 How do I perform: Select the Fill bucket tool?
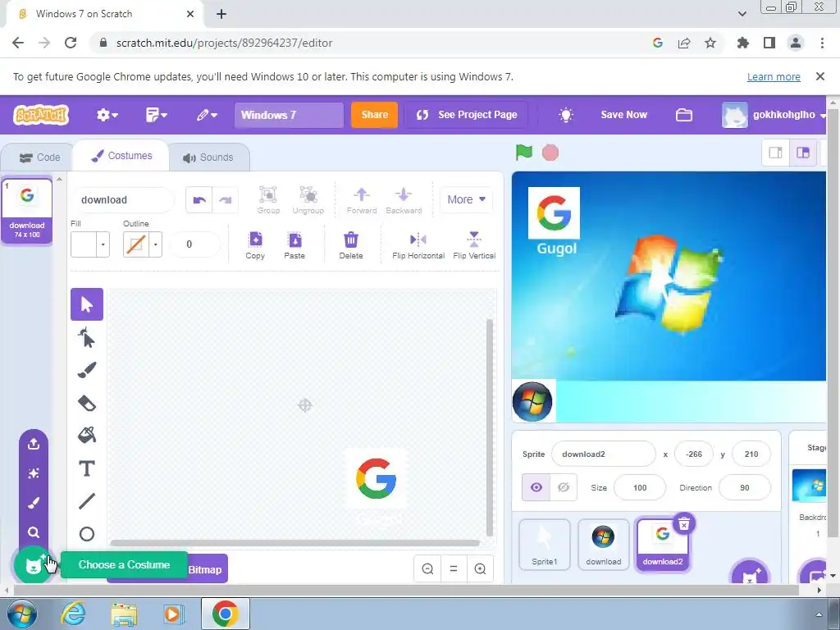87,435
